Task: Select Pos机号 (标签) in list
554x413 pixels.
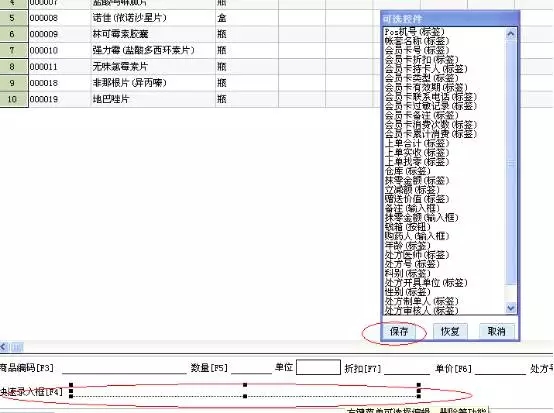Action: (414, 32)
